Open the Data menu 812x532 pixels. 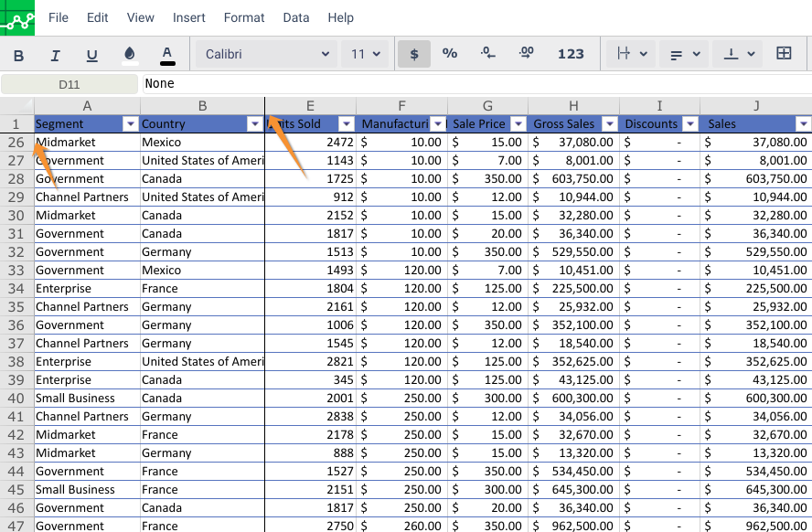click(296, 17)
